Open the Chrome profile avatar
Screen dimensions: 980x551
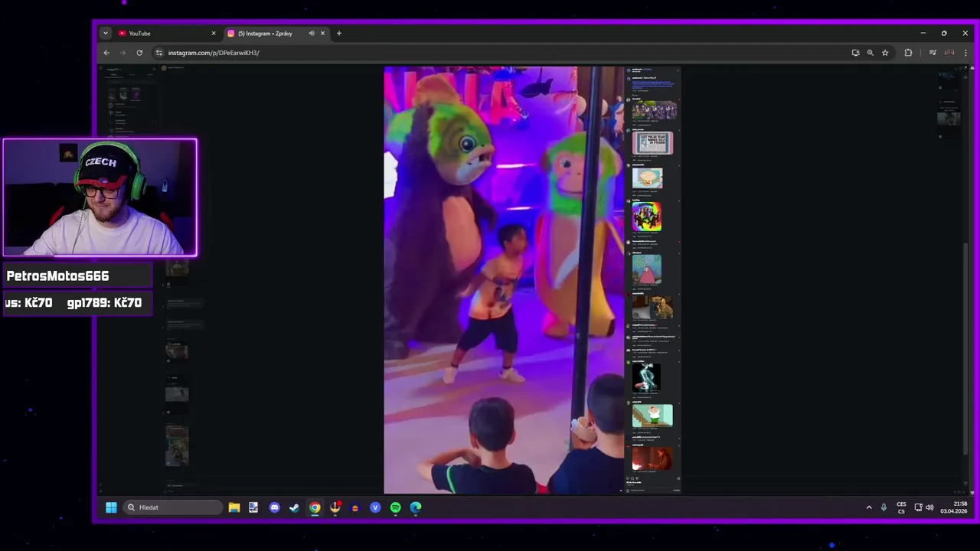click(x=949, y=53)
